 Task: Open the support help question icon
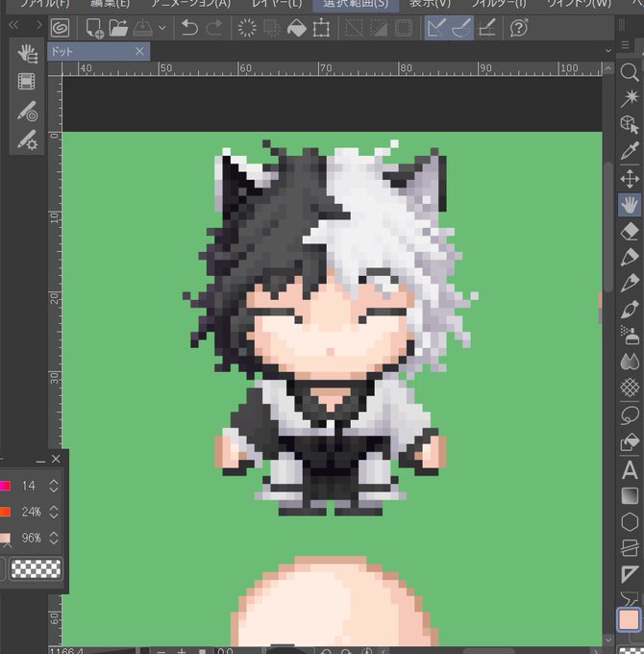click(519, 28)
